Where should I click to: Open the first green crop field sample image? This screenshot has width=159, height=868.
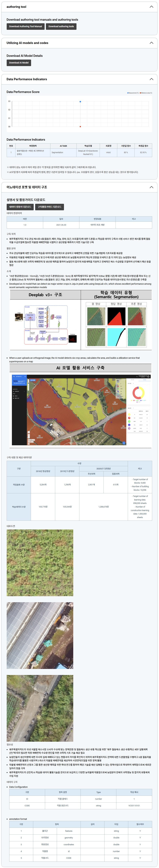tap(40, 562)
